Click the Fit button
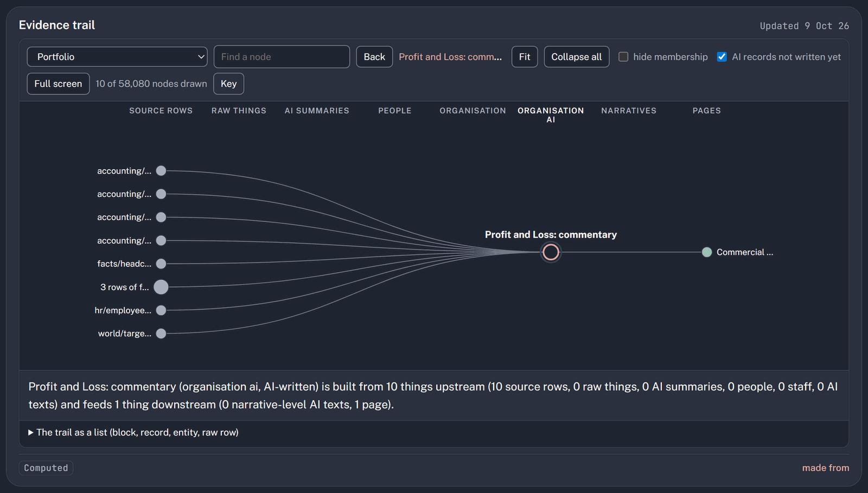Viewport: 868px width, 493px height. [525, 57]
